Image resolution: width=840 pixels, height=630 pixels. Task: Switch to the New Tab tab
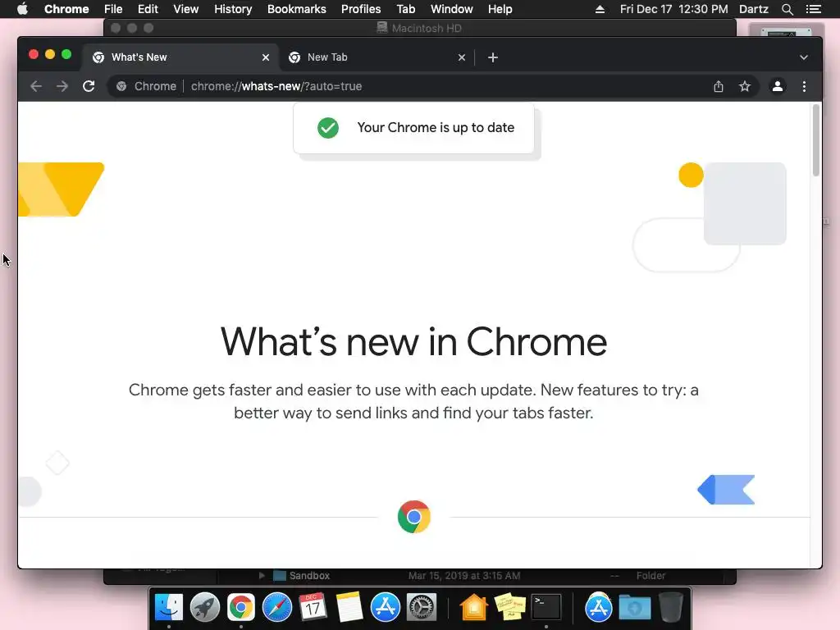(x=376, y=57)
